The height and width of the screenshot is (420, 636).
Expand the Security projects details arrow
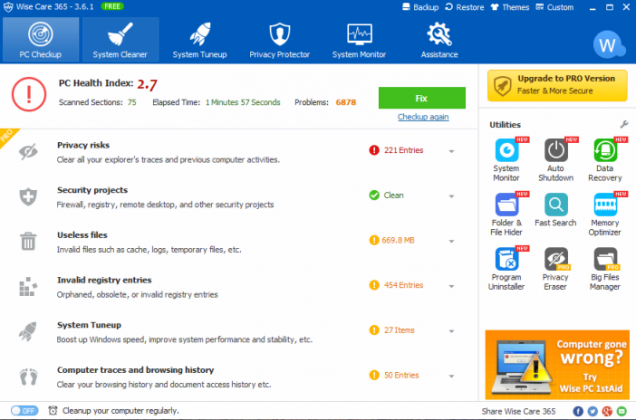pyautogui.click(x=451, y=196)
